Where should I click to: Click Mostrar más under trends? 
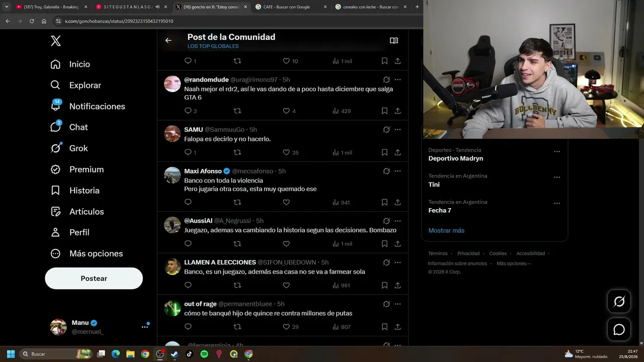pyautogui.click(x=446, y=230)
